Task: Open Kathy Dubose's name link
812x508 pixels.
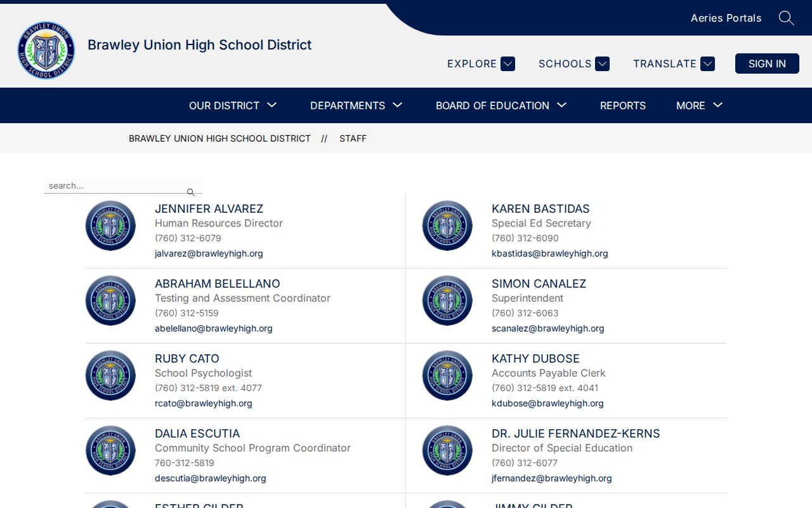Action: pyautogui.click(x=535, y=359)
